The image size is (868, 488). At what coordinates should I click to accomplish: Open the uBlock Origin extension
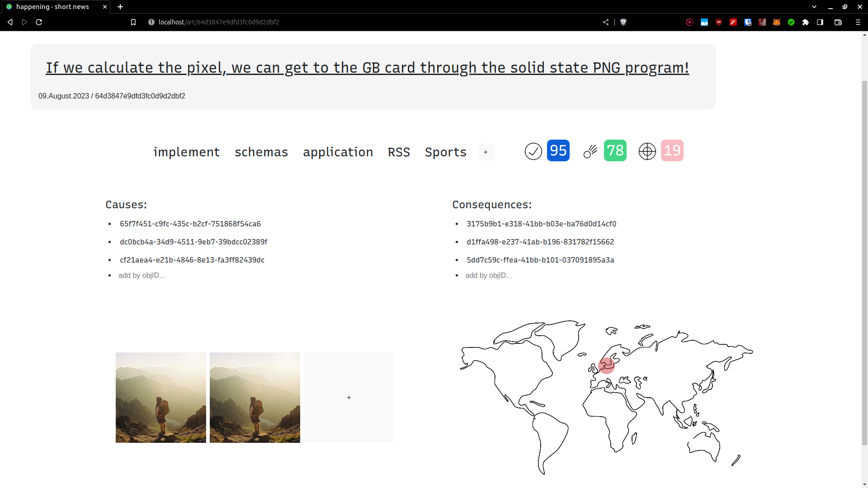pyautogui.click(x=719, y=22)
